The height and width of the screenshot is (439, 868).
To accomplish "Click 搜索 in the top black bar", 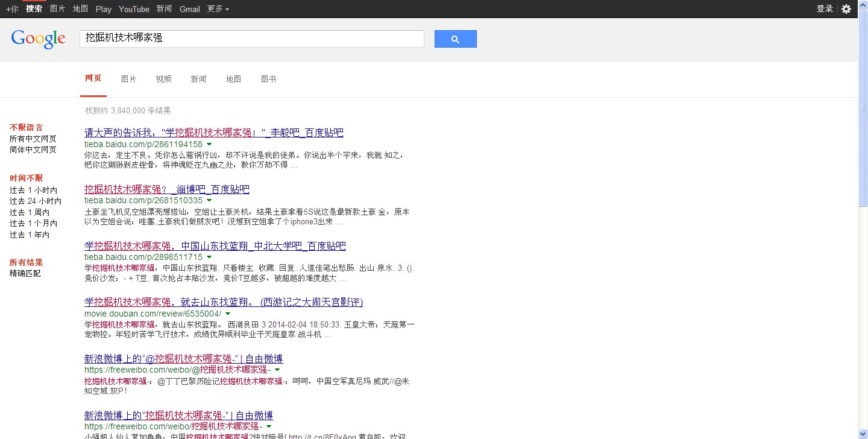I will [34, 9].
